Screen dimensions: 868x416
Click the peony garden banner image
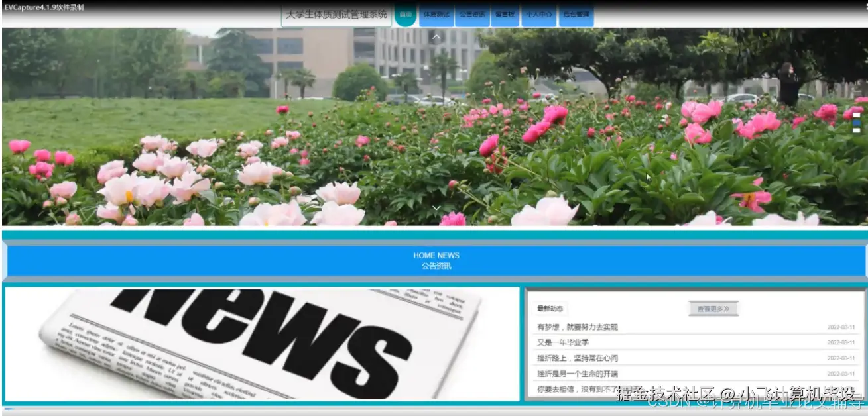tap(435, 127)
